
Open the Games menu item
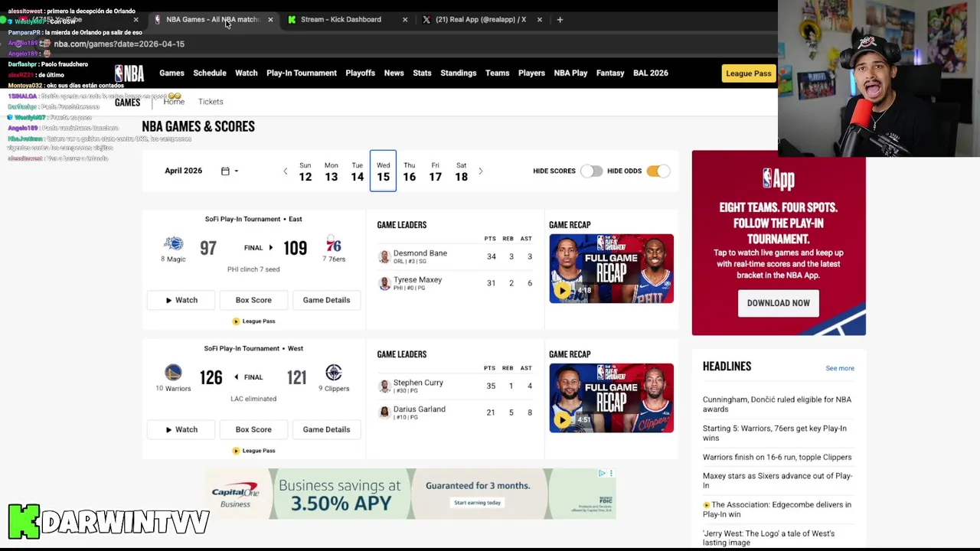tap(171, 73)
